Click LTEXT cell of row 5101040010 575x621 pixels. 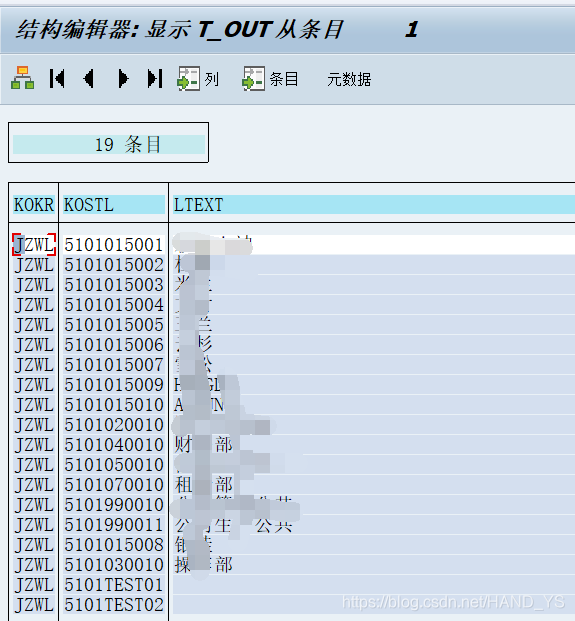coord(374,445)
